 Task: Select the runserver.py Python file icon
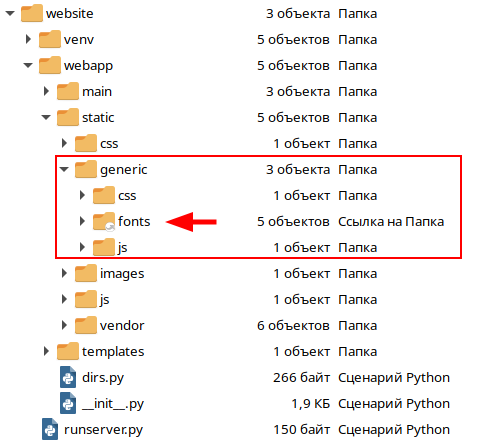coord(50,429)
